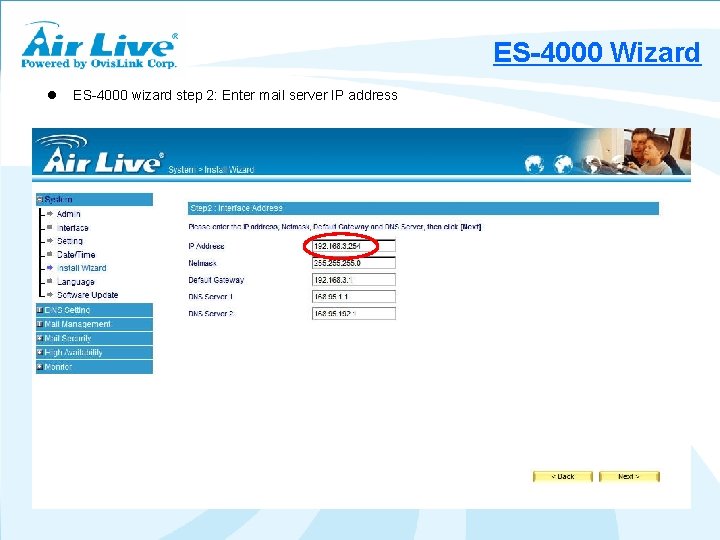Click the DNS Server 1 input field
The width and height of the screenshot is (720, 540).
click(x=354, y=297)
